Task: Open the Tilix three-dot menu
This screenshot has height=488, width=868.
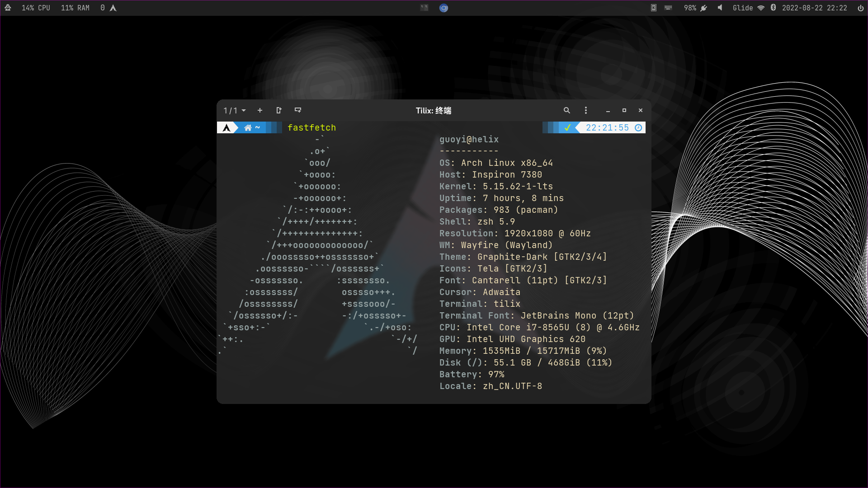Action: [x=586, y=110]
